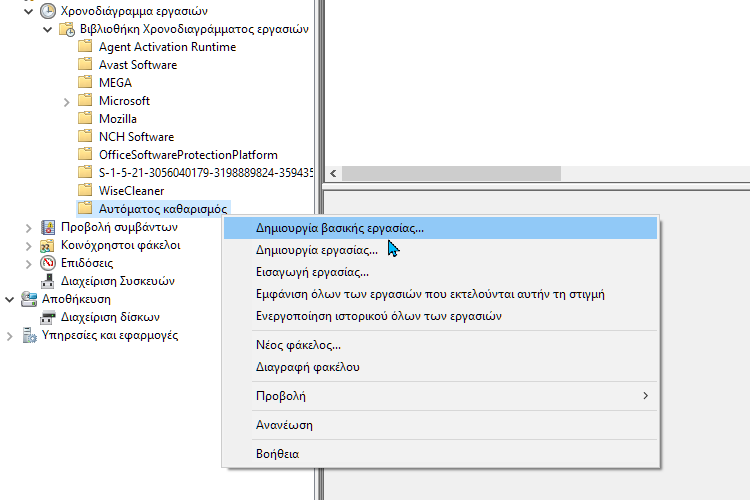Click the Αυτόματος καθαρισμός folder icon
Viewport: 750px width, 500px height.
(x=85, y=209)
